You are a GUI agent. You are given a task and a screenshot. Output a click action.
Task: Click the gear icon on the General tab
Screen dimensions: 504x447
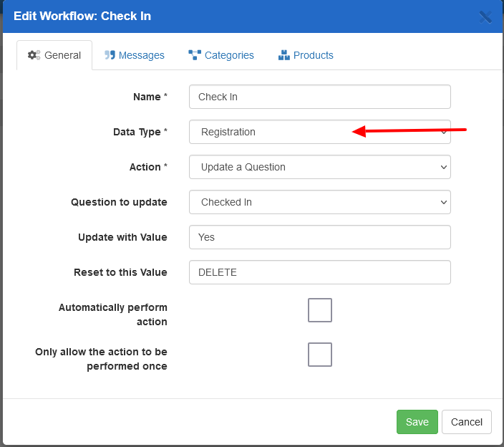[34, 55]
